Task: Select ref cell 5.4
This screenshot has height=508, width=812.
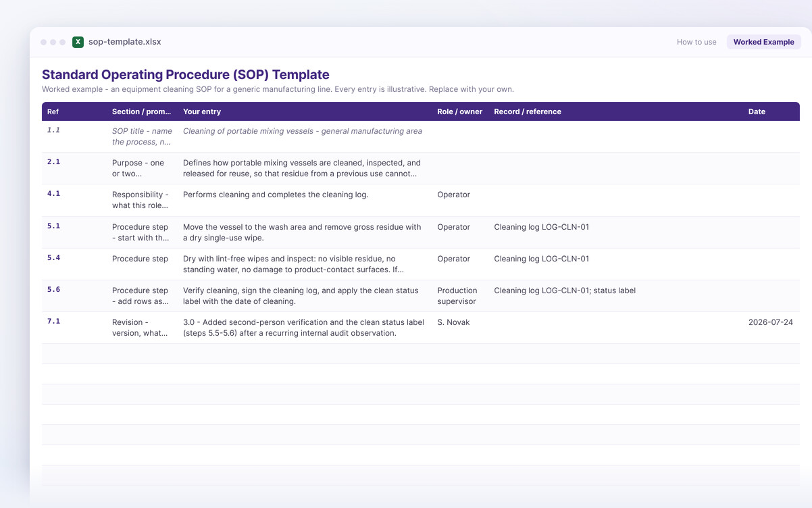Action: pos(53,257)
